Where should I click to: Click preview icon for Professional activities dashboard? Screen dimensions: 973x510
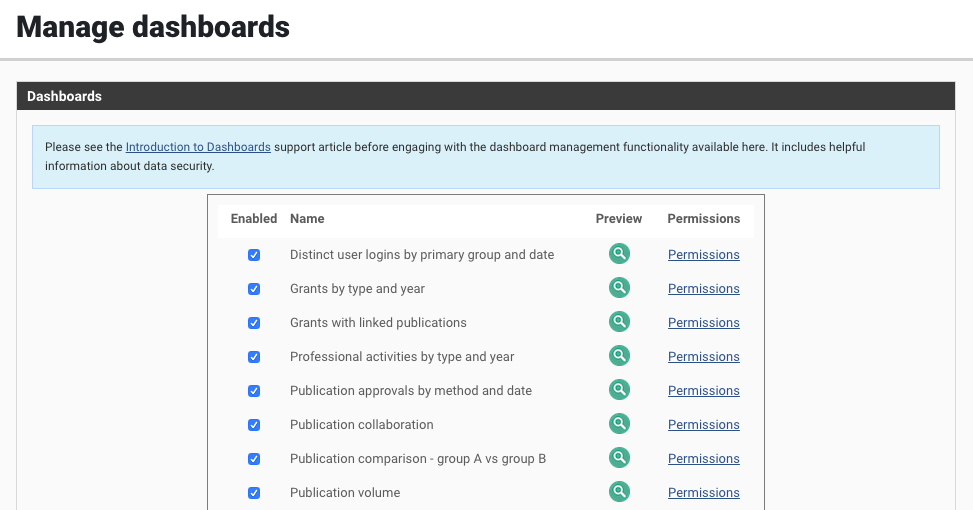(620, 356)
